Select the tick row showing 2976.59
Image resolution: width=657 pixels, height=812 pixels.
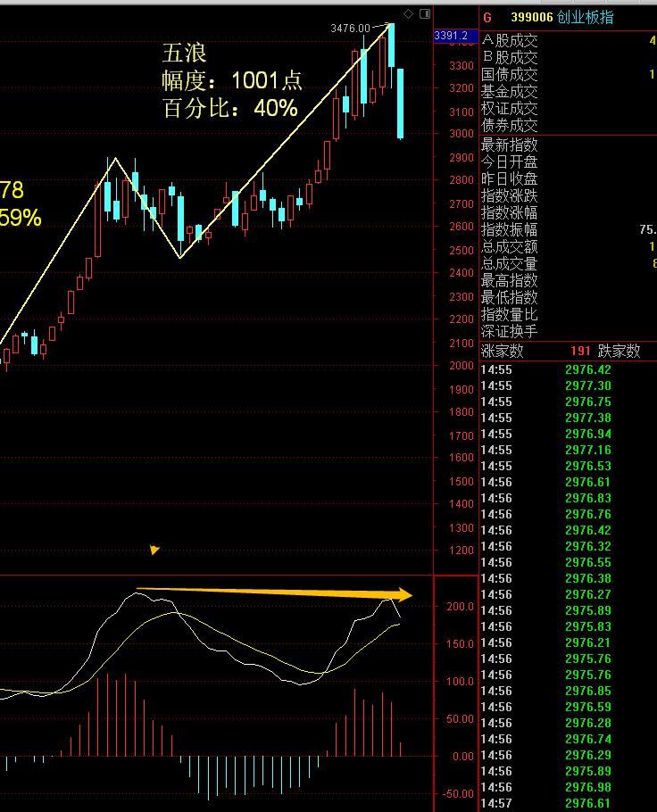569,707
